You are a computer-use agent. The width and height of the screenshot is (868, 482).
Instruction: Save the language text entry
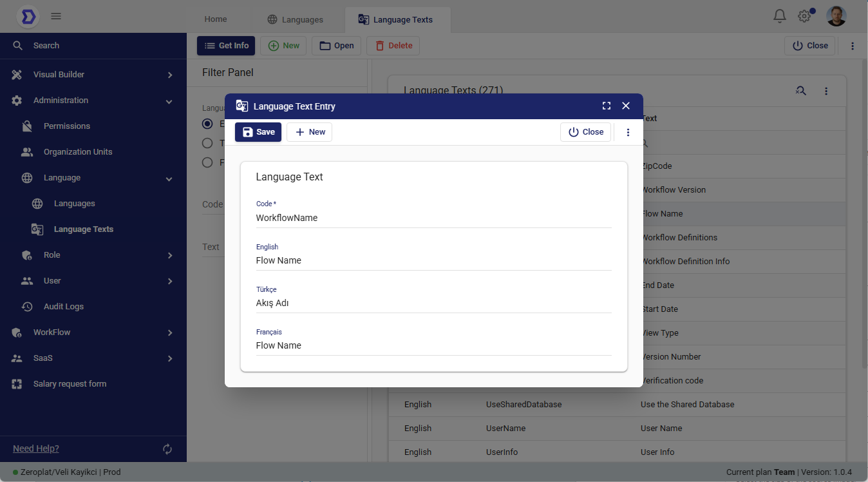click(x=258, y=132)
